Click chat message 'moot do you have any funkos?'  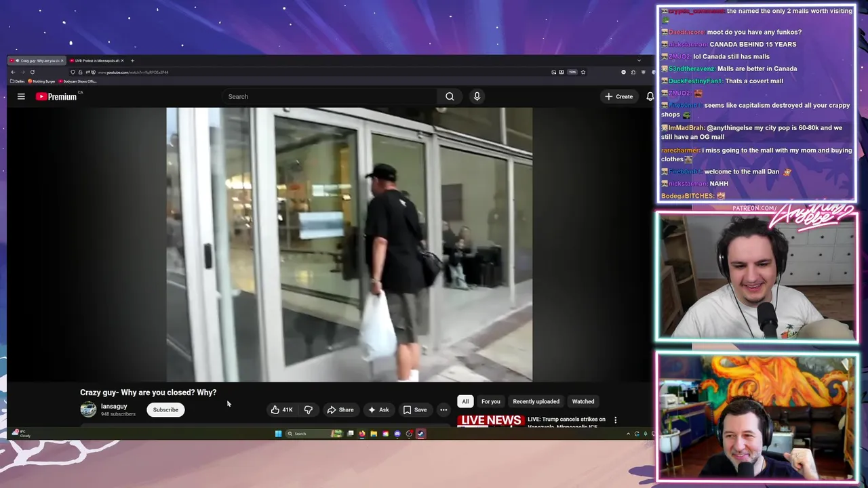[754, 32]
